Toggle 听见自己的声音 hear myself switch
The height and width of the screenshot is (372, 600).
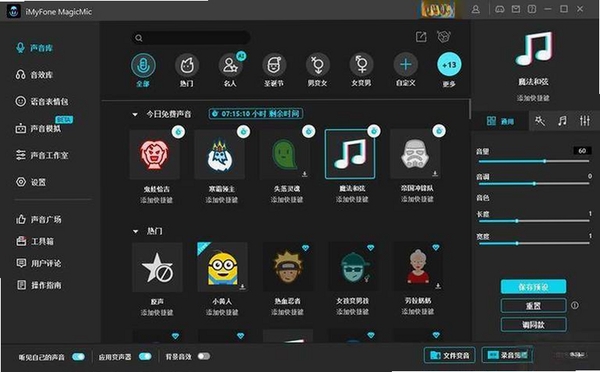78,357
